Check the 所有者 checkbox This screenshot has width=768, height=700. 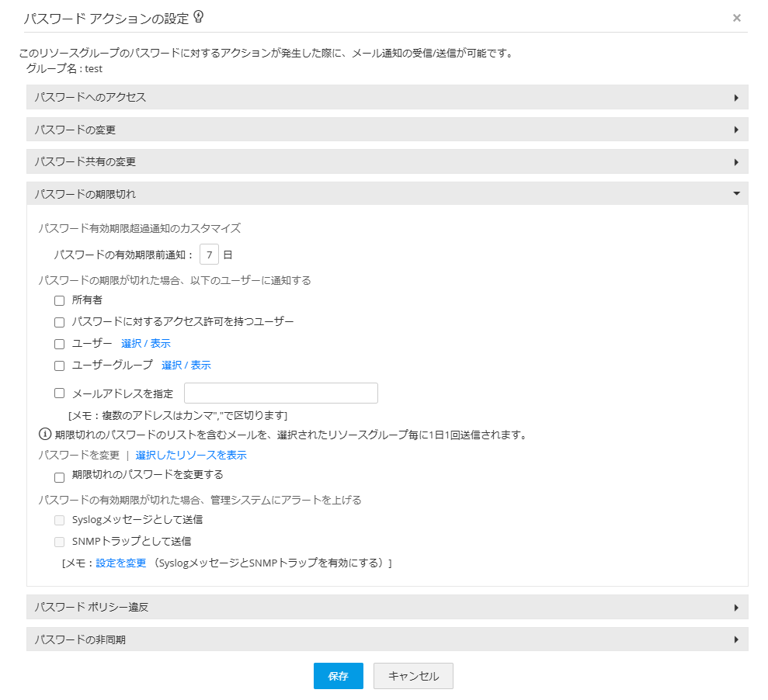coord(60,301)
